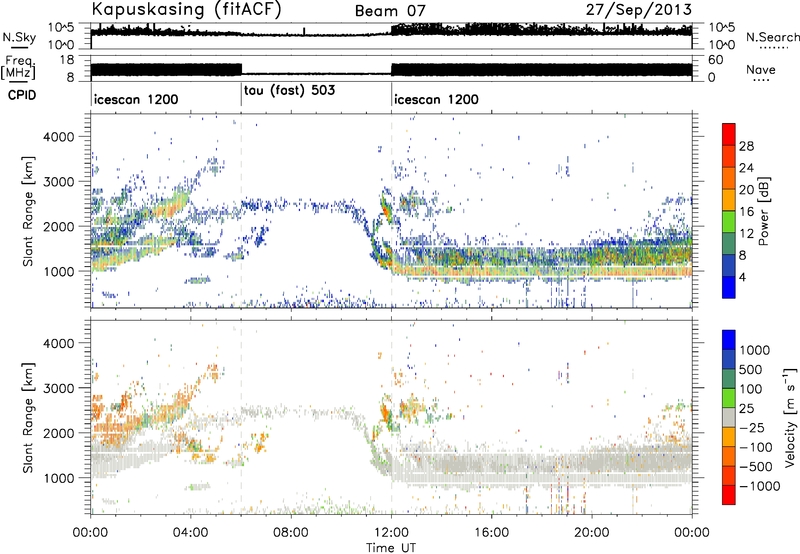Image resolution: width=800 pixels, height=554 pixels.
Task: Click the 'Time UT' axis title
Action: pyautogui.click(x=391, y=548)
